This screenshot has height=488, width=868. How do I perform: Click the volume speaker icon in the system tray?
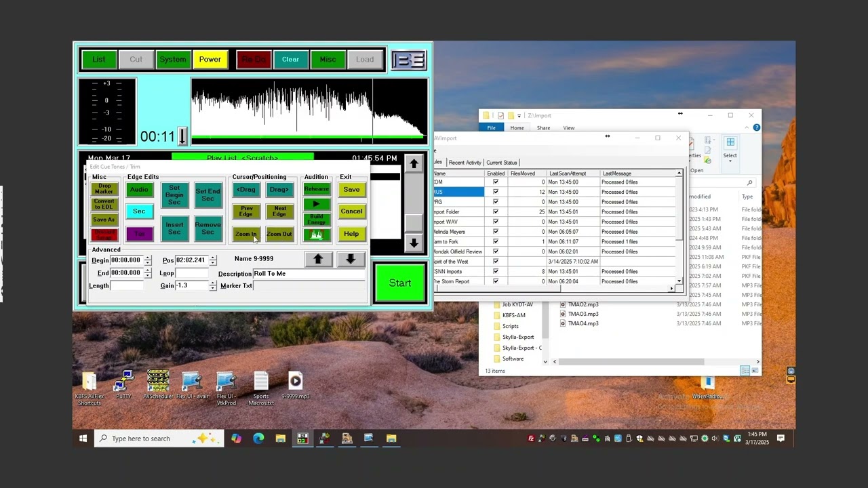tap(715, 439)
